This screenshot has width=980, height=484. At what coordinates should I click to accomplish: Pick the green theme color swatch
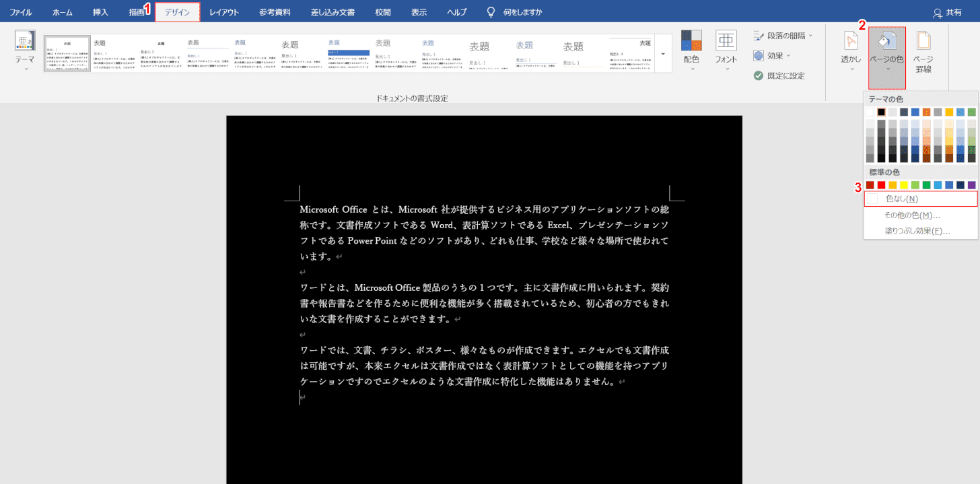pyautogui.click(x=972, y=112)
